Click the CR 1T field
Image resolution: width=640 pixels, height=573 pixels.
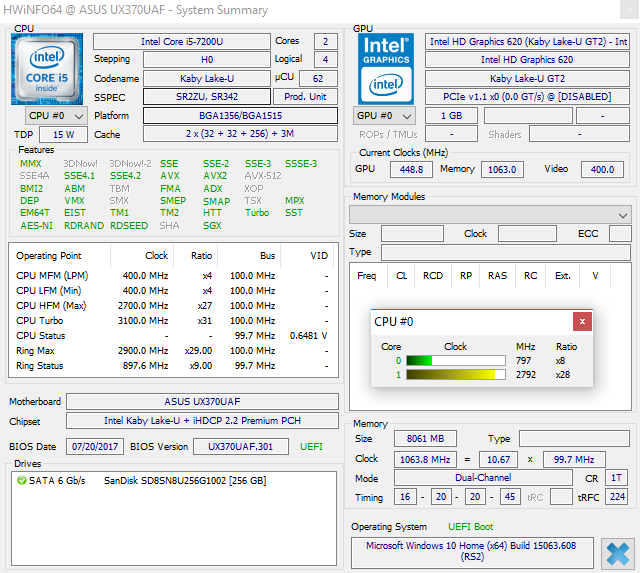coord(616,478)
